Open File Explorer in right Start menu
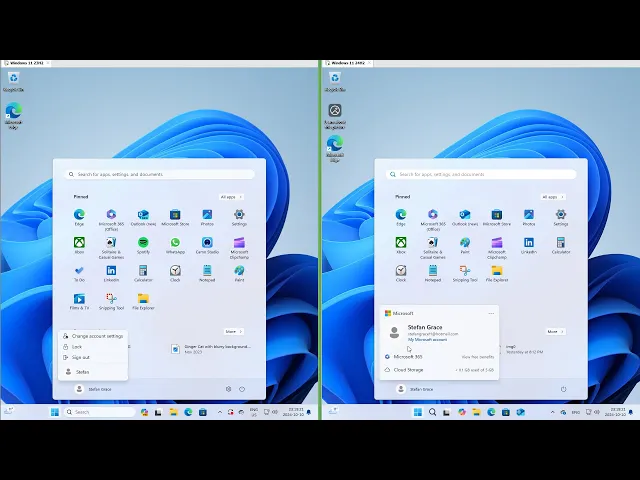Image resolution: width=640 pixels, height=480 pixels. click(x=497, y=273)
